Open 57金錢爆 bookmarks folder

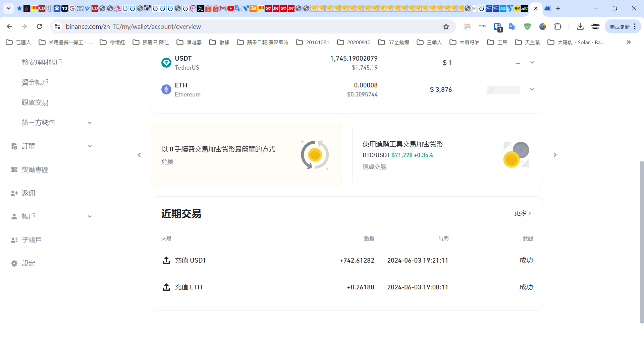(x=394, y=42)
